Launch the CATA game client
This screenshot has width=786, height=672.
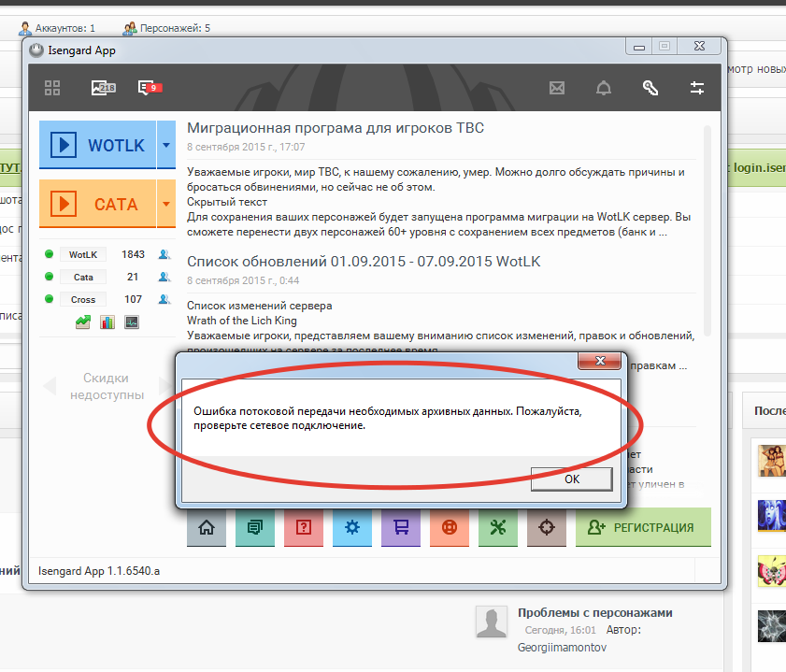coord(98,204)
